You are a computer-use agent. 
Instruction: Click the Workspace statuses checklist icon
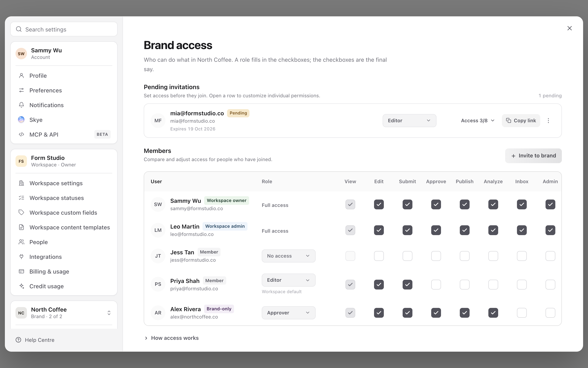(x=21, y=198)
